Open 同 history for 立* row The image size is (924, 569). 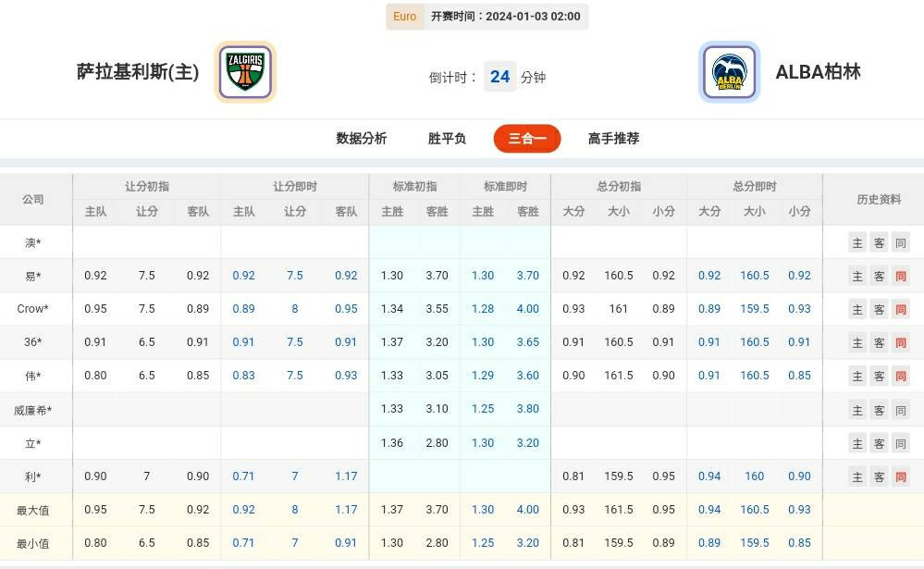click(901, 443)
